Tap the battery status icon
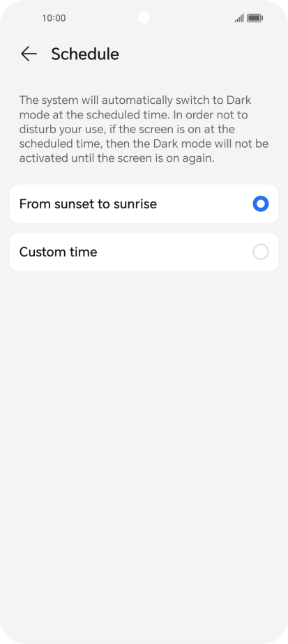 pos(255,18)
